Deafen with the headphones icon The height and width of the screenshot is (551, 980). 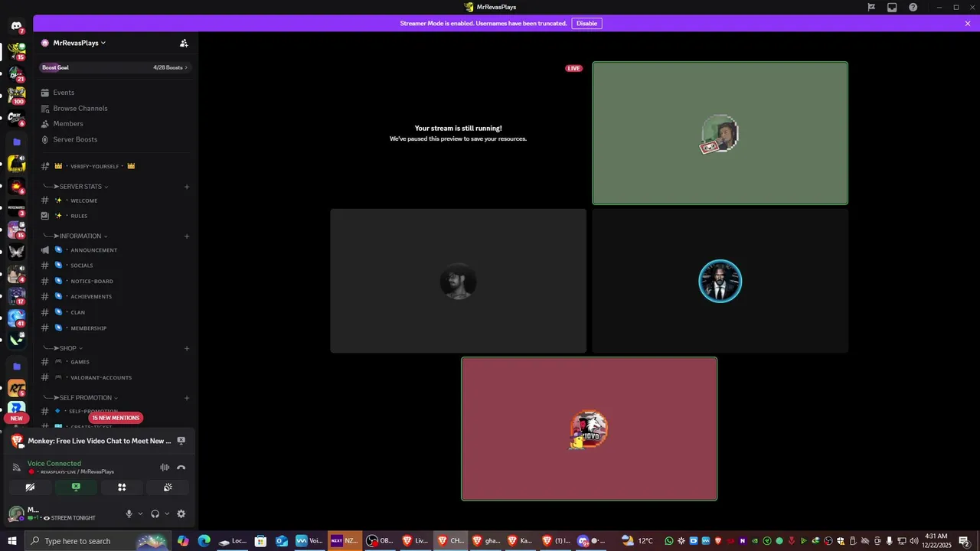pos(155,514)
